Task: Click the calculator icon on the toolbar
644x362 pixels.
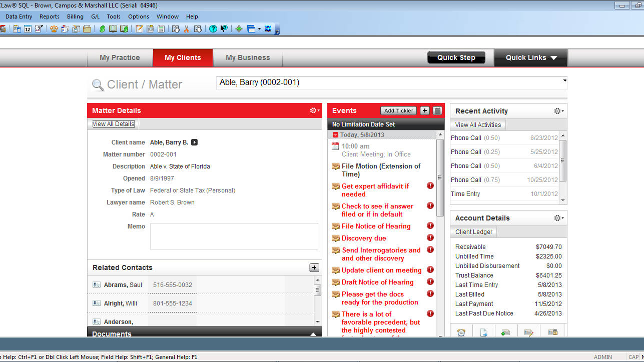Action: (161, 28)
